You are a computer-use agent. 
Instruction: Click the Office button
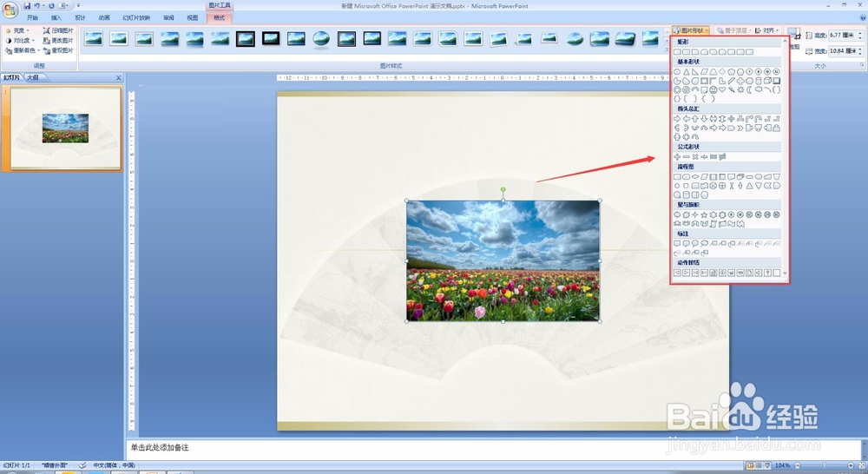point(10,10)
